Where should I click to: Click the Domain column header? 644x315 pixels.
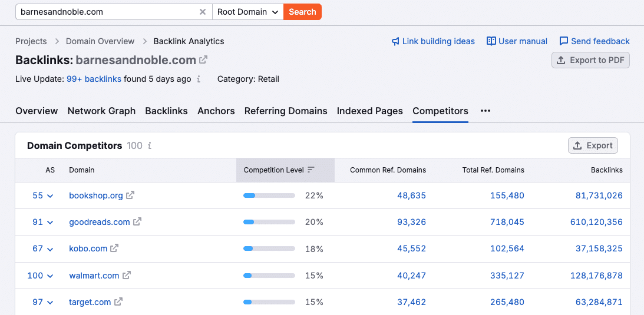82,170
